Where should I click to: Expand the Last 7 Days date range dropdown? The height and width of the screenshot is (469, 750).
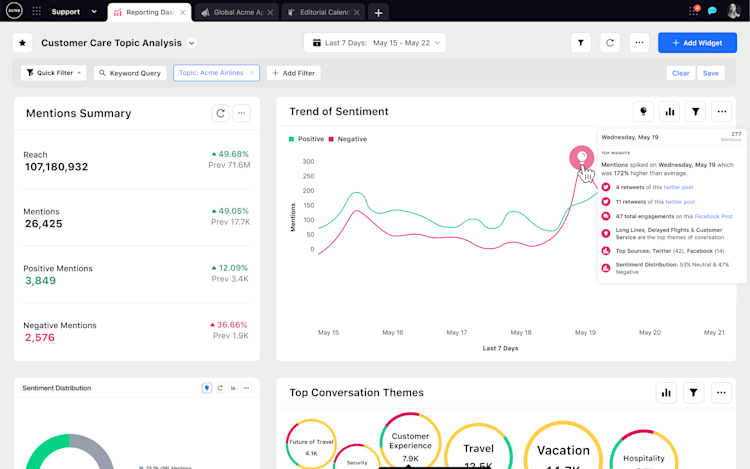375,43
